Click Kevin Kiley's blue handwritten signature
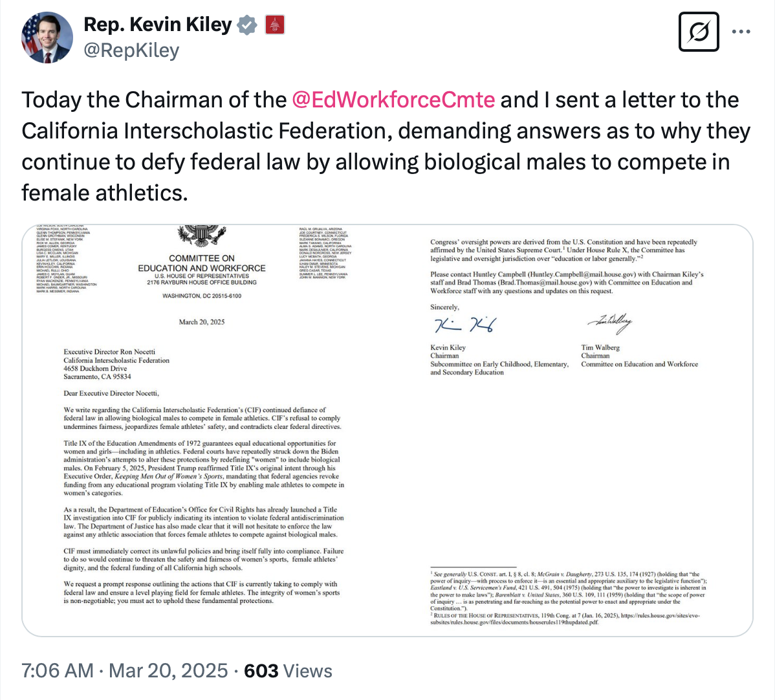 point(464,325)
